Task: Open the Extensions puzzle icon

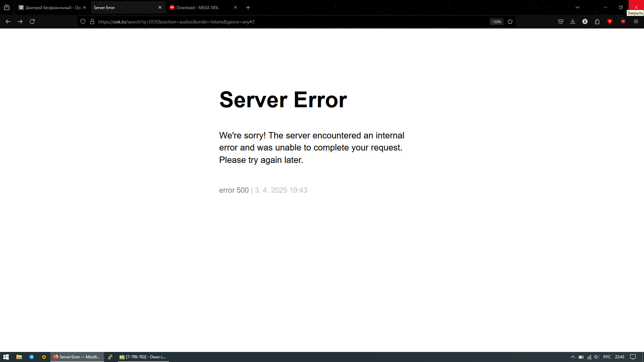Action: pyautogui.click(x=597, y=21)
